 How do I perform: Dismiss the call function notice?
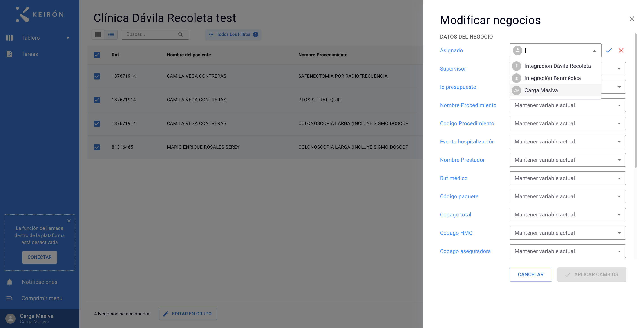tap(69, 221)
